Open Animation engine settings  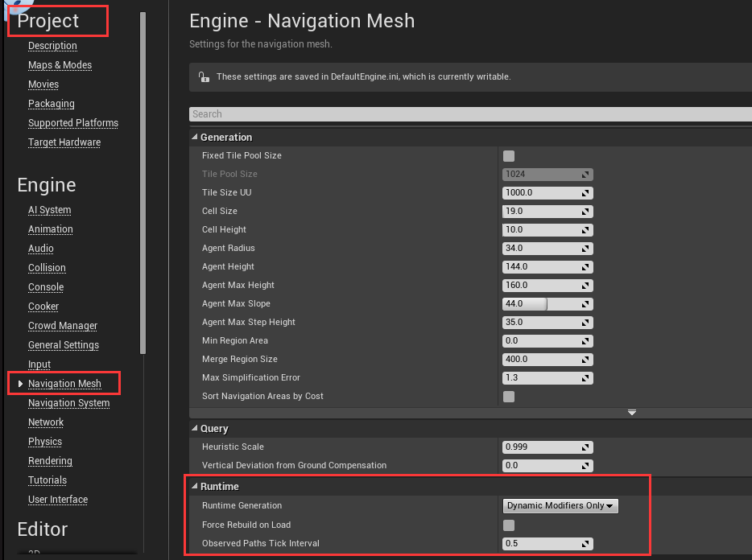(x=51, y=229)
